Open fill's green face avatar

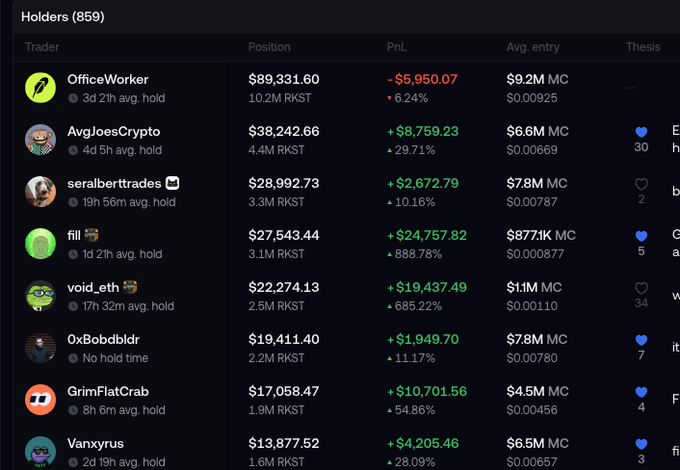tap(40, 244)
